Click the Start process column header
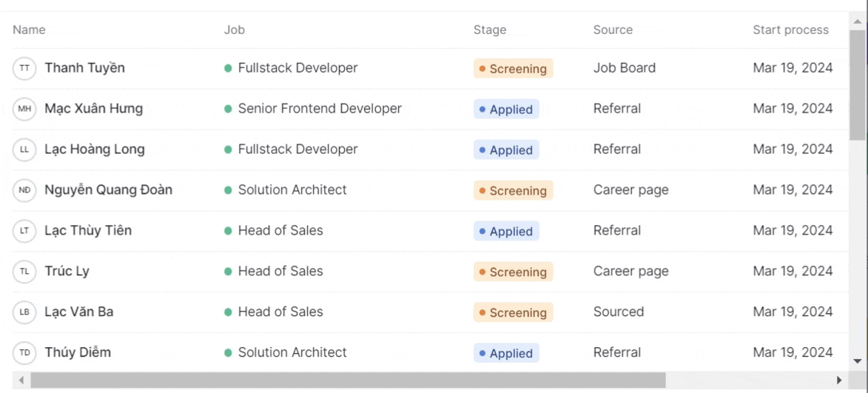The height and width of the screenshot is (393, 868). pos(790,30)
